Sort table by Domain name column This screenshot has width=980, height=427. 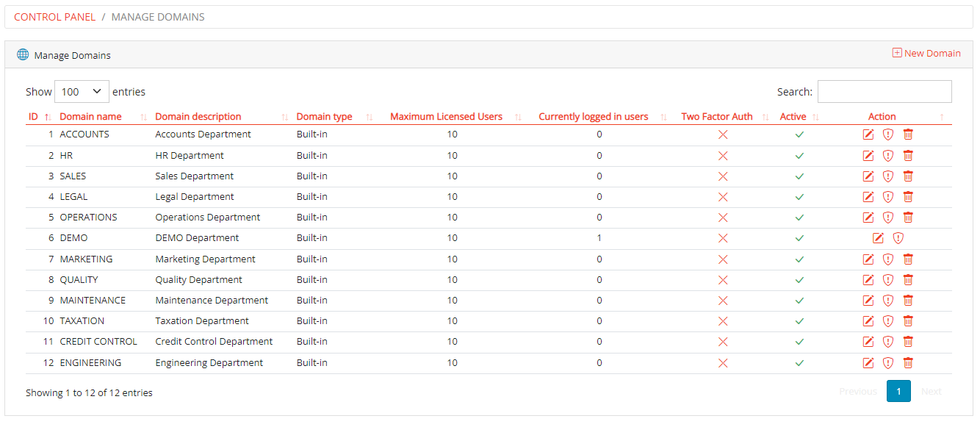point(90,116)
